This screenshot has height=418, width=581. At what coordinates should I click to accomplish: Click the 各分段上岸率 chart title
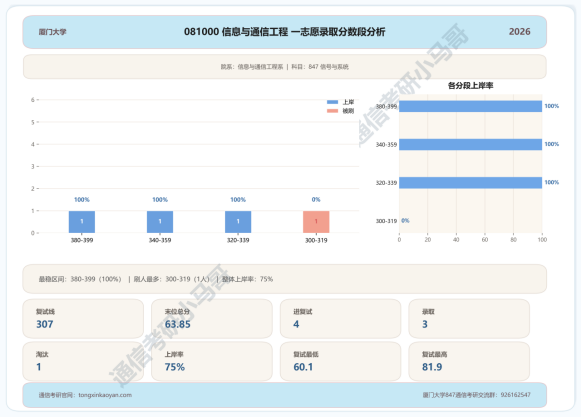click(x=471, y=86)
